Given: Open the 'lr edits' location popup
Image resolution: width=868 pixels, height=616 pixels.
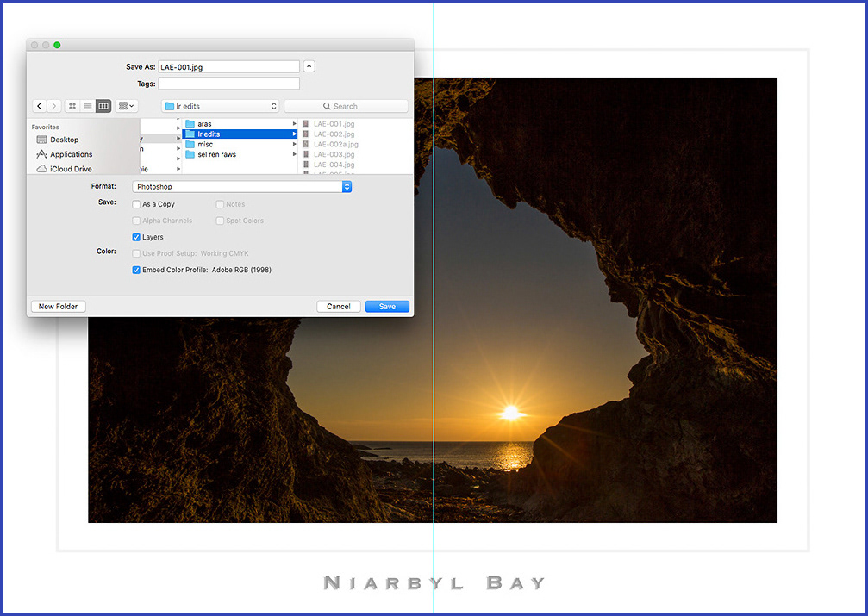Looking at the screenshot, I should pos(221,106).
